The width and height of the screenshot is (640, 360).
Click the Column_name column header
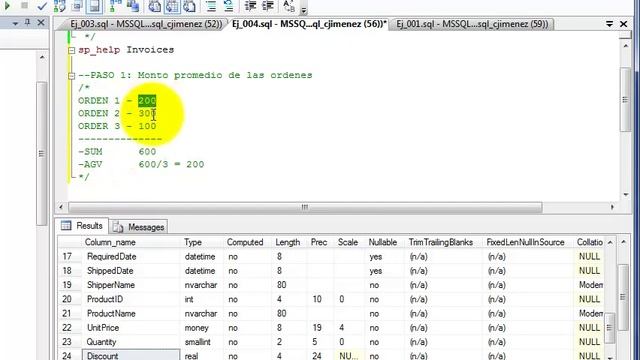click(131, 242)
